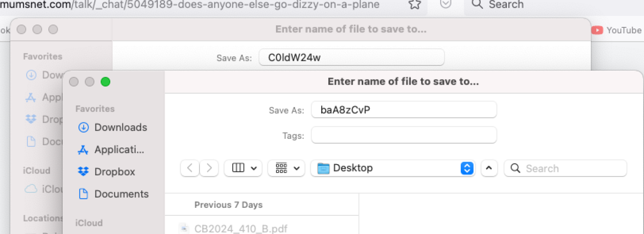This screenshot has width=644, height=234.
Task: Open the column view options dropdown
Action: click(243, 168)
